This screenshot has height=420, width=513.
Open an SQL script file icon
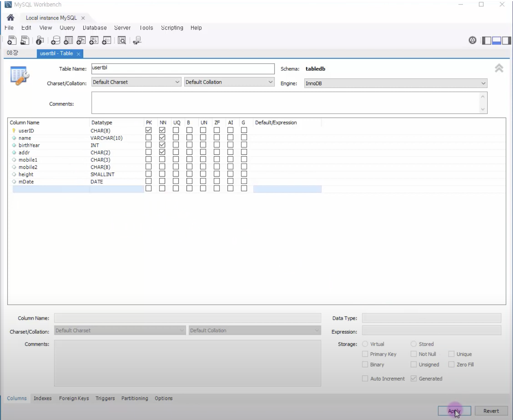(x=25, y=40)
